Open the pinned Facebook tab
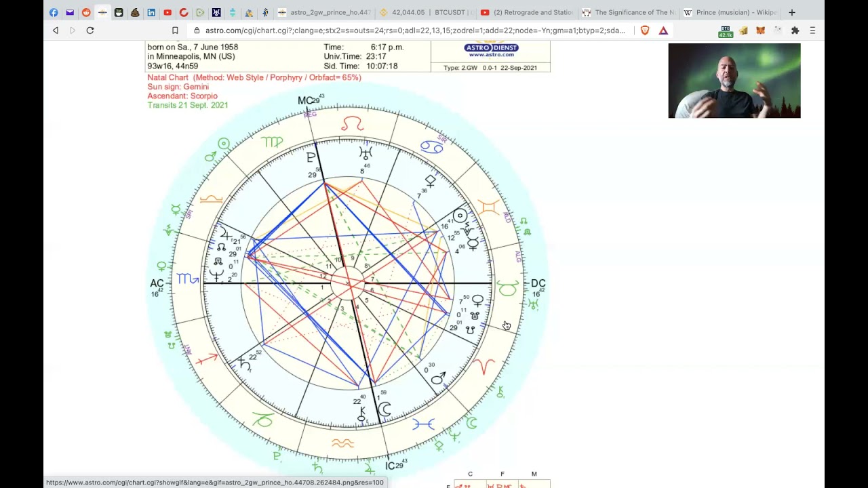This screenshot has height=488, width=868. 54,12
